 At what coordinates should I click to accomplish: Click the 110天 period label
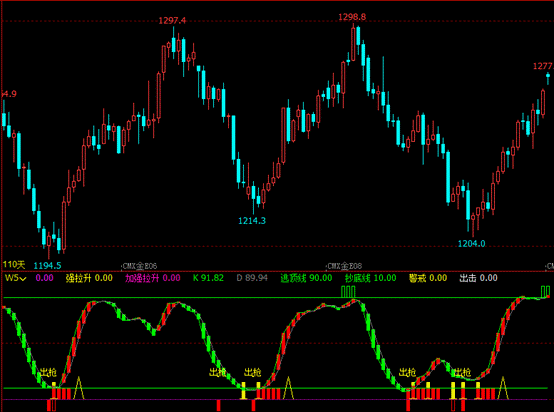[x=14, y=264]
